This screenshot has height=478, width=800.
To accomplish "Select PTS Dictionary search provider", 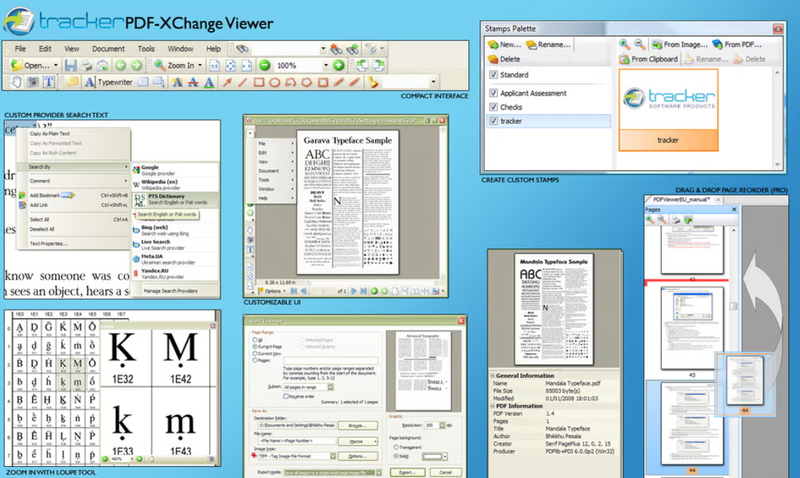I will (x=175, y=199).
